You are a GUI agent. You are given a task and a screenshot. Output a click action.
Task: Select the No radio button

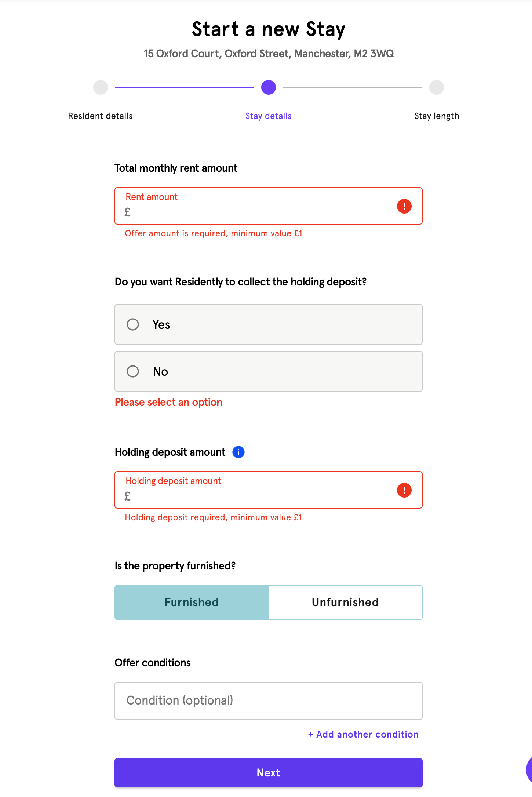coord(133,371)
